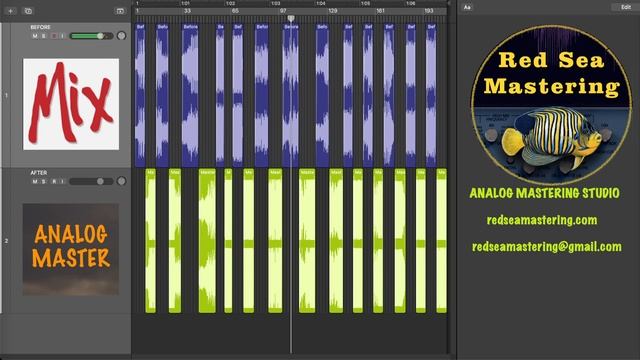Click the Analog Master track image
This screenshot has width=640, height=360.
point(71,249)
